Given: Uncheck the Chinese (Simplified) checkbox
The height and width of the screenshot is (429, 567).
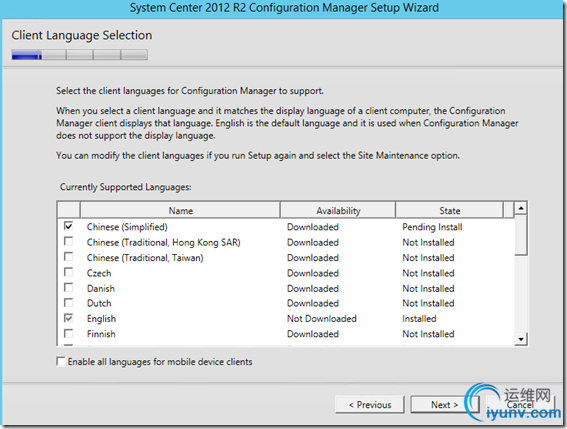Looking at the screenshot, I should click(68, 226).
